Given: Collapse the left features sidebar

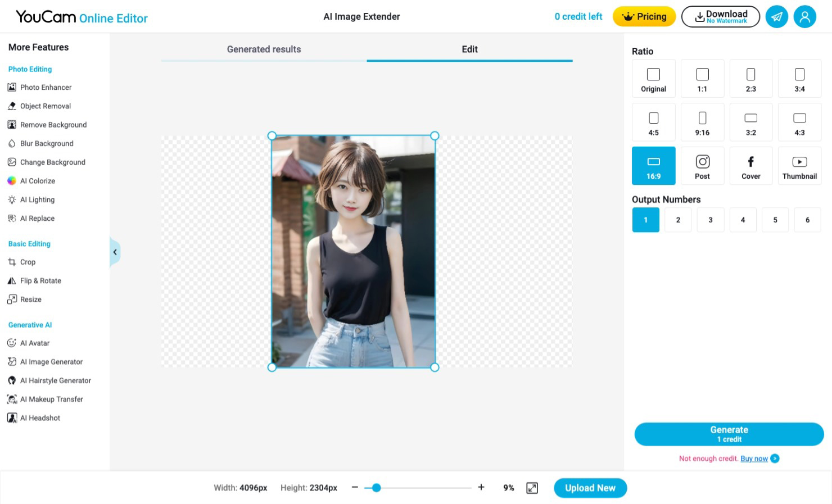Looking at the screenshot, I should 115,252.
